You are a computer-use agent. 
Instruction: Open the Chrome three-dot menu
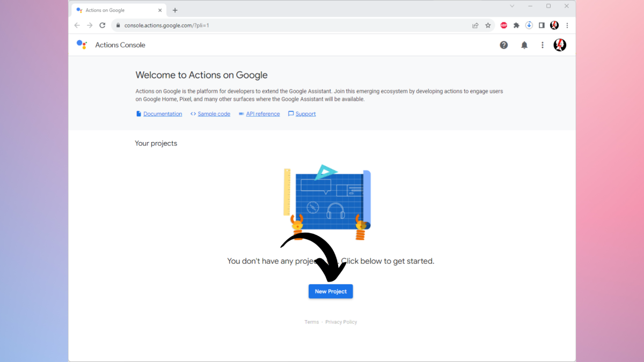[567, 25]
